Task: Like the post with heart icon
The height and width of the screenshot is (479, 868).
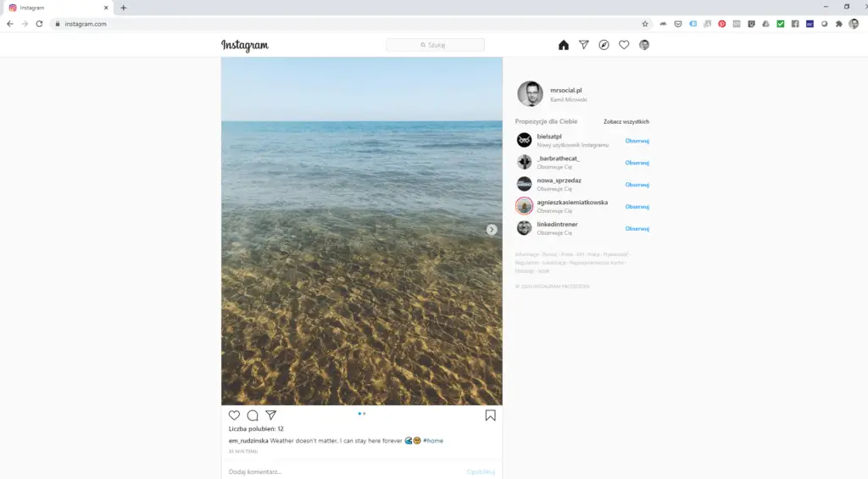Action: 235,415
